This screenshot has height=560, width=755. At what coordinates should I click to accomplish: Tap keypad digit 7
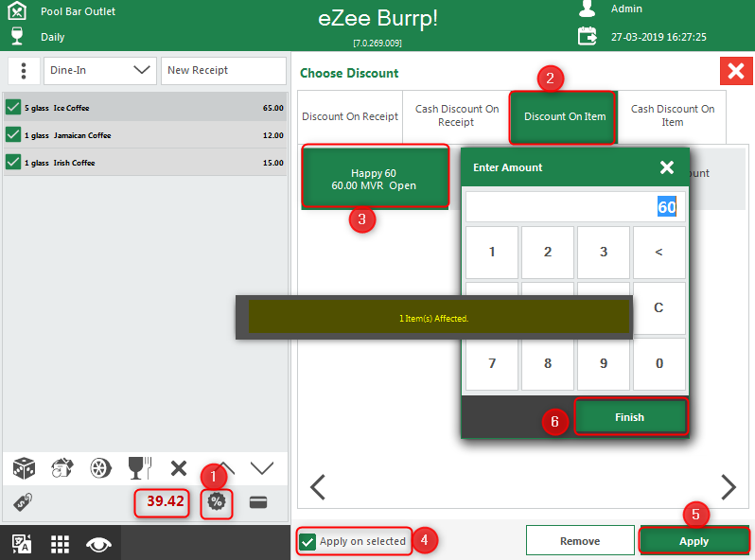pyautogui.click(x=492, y=364)
